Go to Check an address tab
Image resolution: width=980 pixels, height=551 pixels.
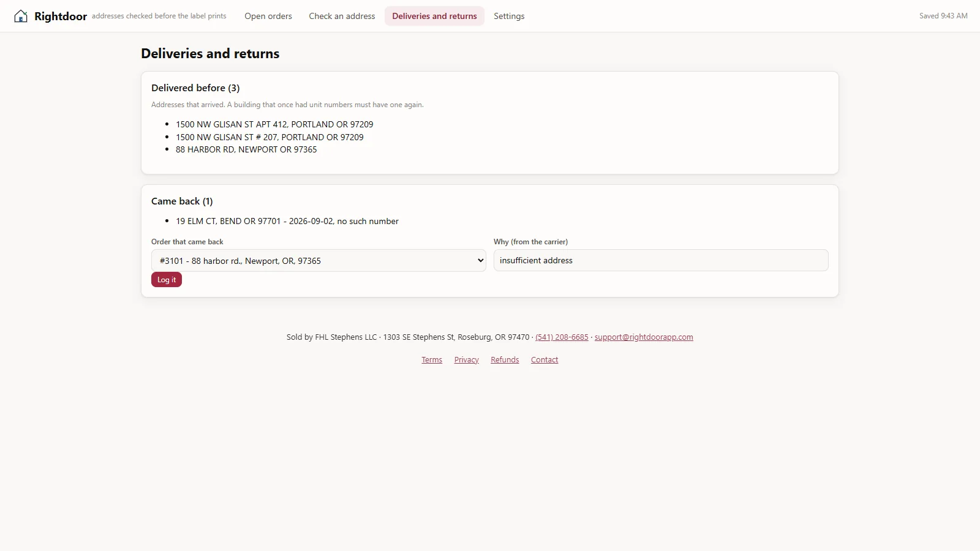click(x=342, y=16)
